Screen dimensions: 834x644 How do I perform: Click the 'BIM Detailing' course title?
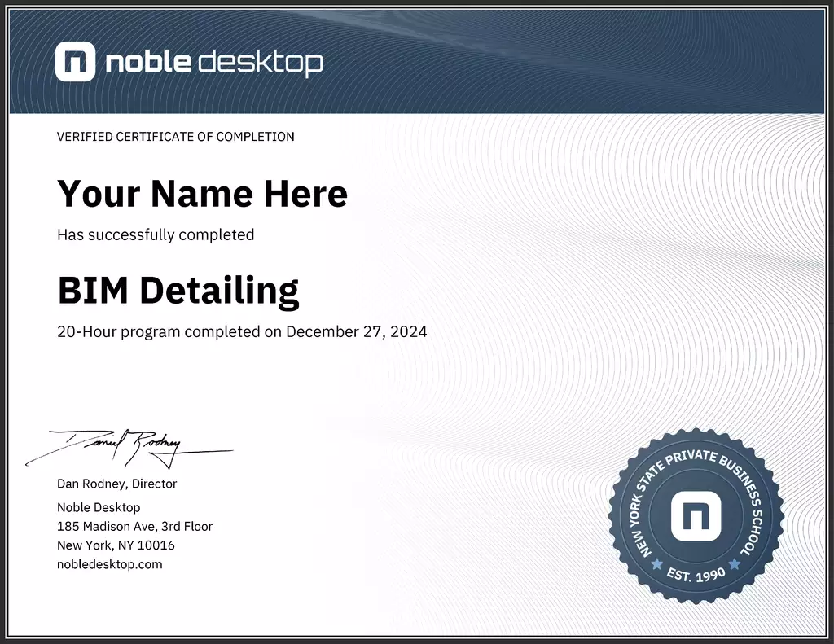(178, 290)
